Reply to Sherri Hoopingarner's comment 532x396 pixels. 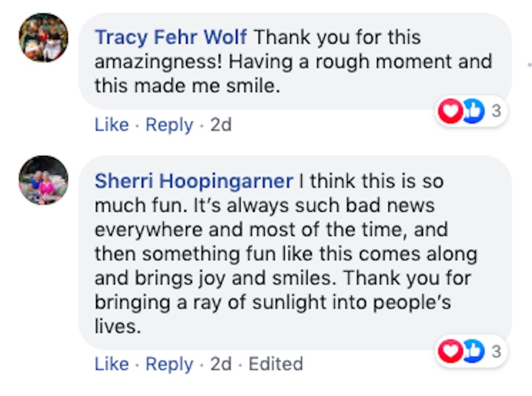click(169, 364)
